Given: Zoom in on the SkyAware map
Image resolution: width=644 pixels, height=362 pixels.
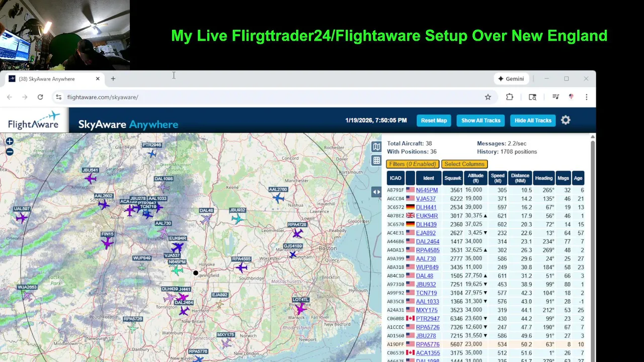Looking at the screenshot, I should (x=10, y=142).
